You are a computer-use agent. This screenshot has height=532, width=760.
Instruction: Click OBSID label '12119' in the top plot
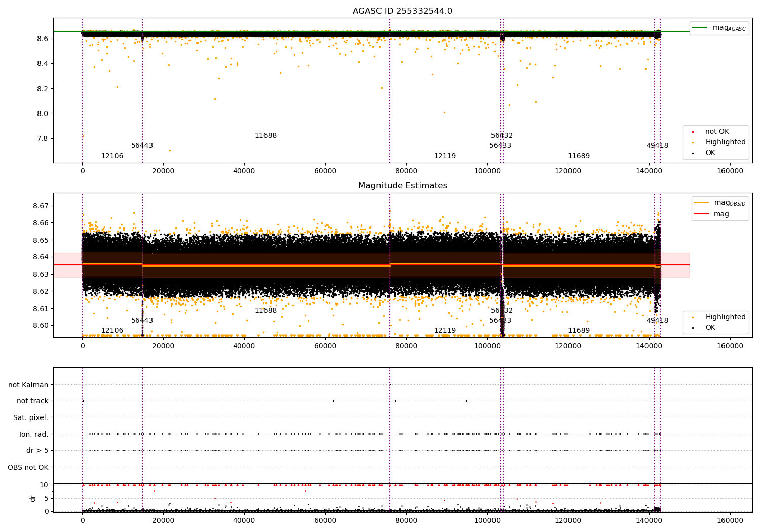click(x=445, y=156)
